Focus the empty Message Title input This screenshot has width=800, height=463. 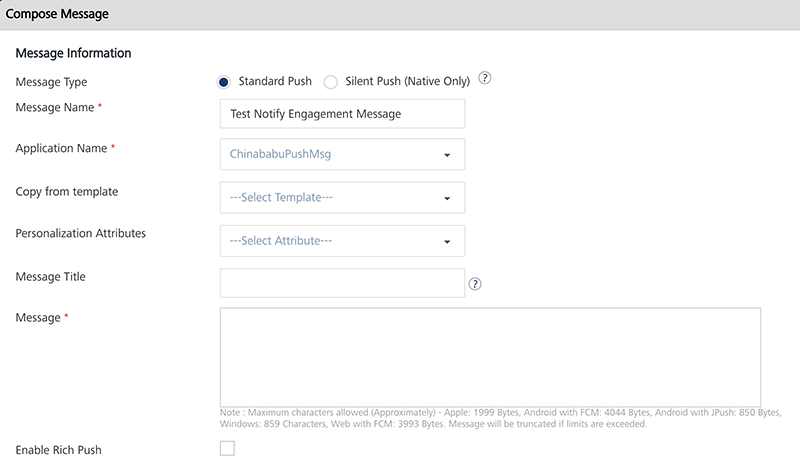[x=342, y=284]
